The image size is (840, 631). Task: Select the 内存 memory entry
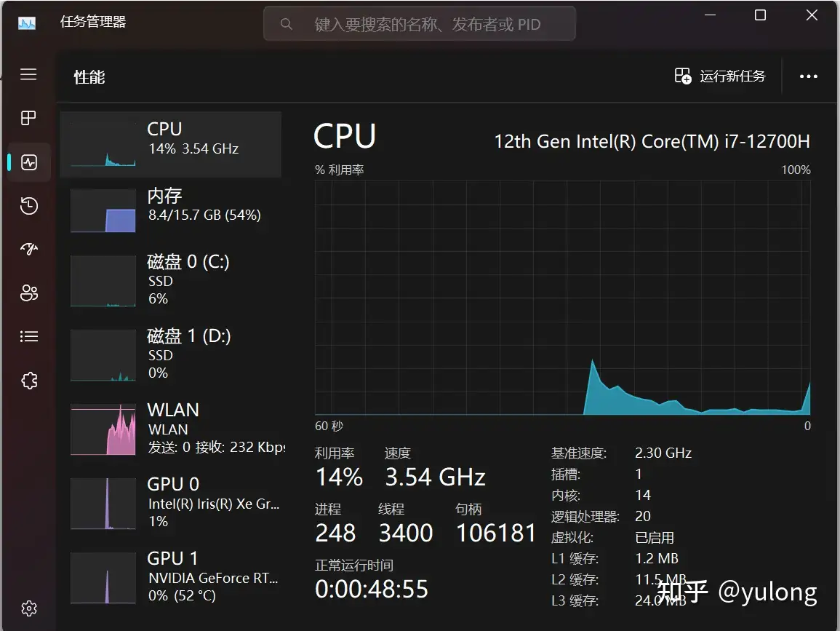click(170, 209)
